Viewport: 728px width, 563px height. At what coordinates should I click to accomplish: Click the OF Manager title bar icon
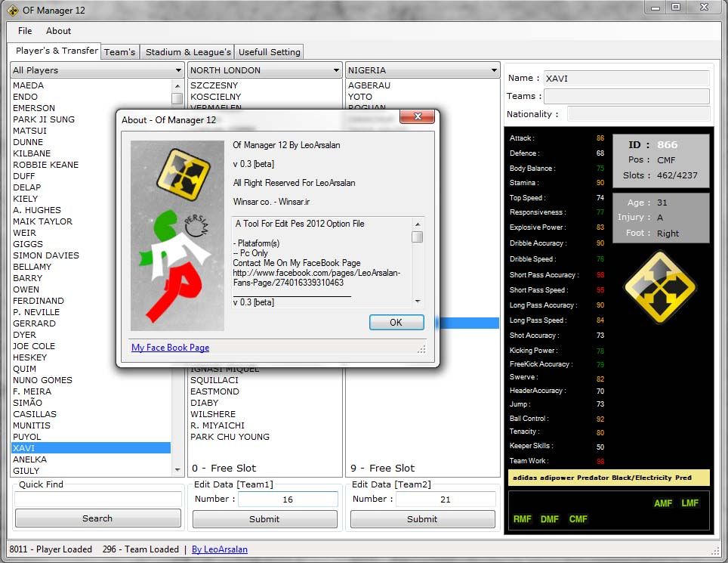(x=13, y=10)
